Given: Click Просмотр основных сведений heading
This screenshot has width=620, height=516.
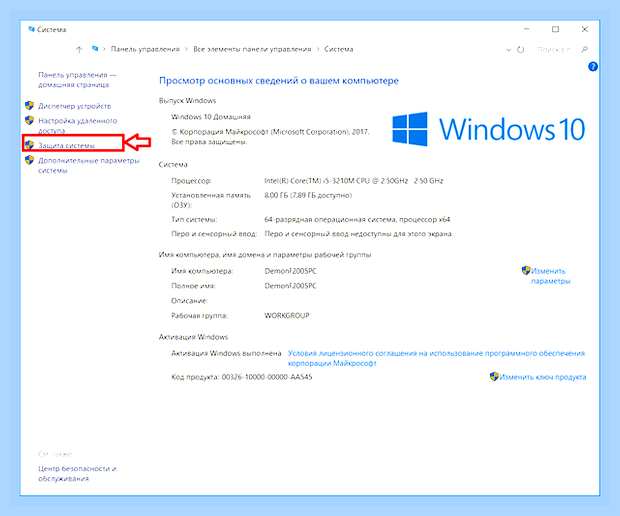Looking at the screenshot, I should 279,81.
